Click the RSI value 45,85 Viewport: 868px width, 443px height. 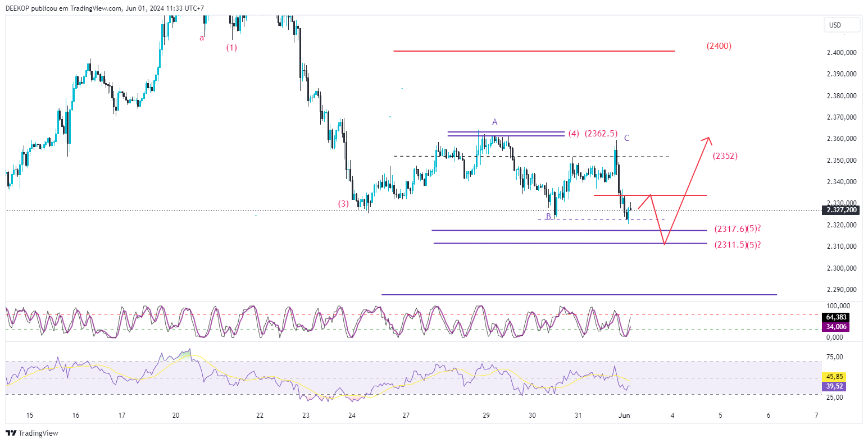pyautogui.click(x=834, y=377)
